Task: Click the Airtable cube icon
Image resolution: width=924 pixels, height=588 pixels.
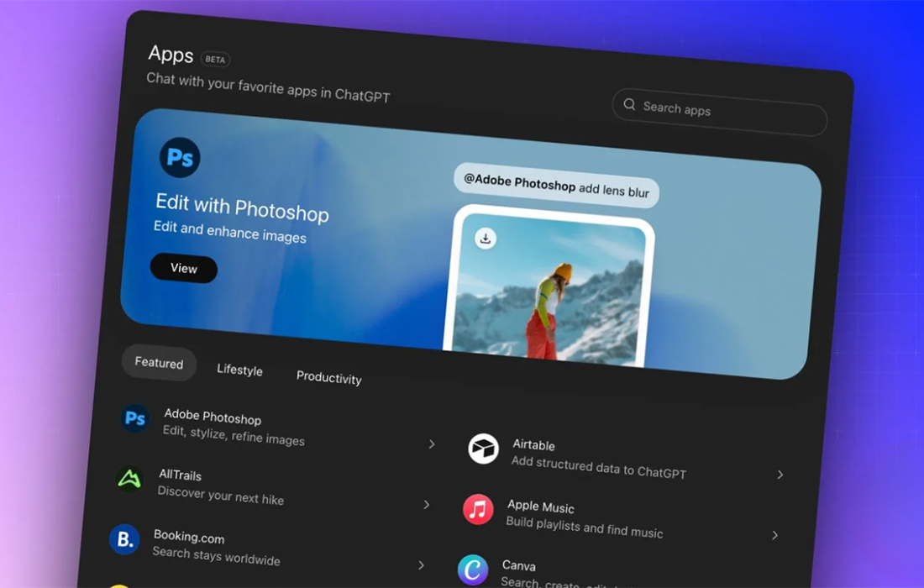Action: click(x=484, y=448)
